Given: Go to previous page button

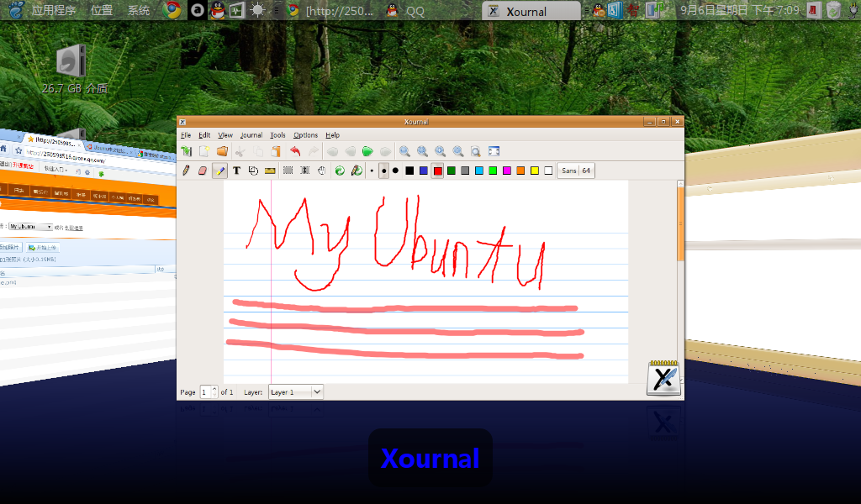Looking at the screenshot, I should pyautogui.click(x=350, y=151).
